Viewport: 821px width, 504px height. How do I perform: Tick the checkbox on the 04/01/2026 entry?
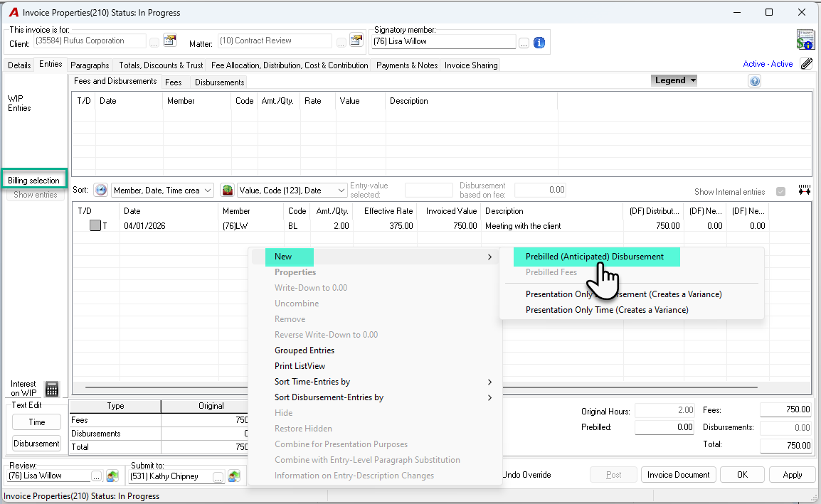pos(95,225)
